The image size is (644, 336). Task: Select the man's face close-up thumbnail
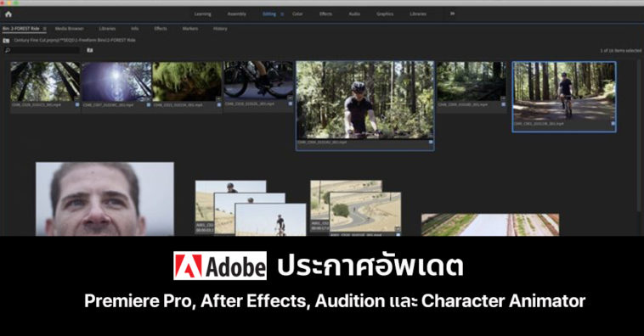[105, 199]
